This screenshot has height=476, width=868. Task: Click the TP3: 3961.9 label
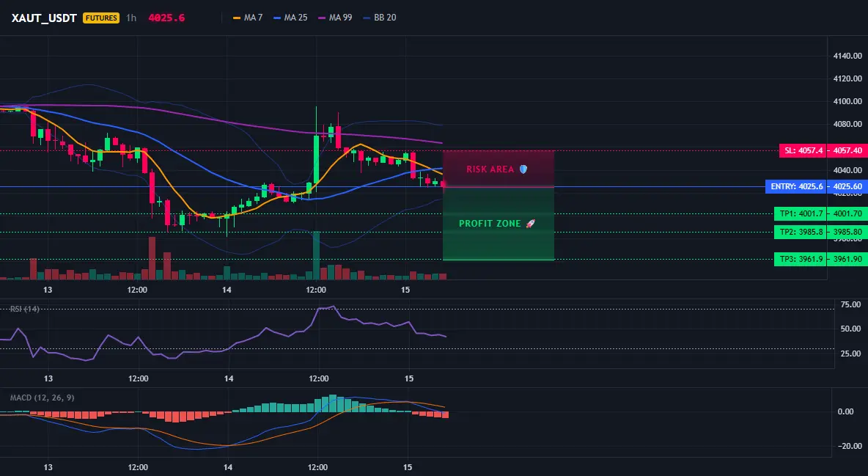(801, 259)
